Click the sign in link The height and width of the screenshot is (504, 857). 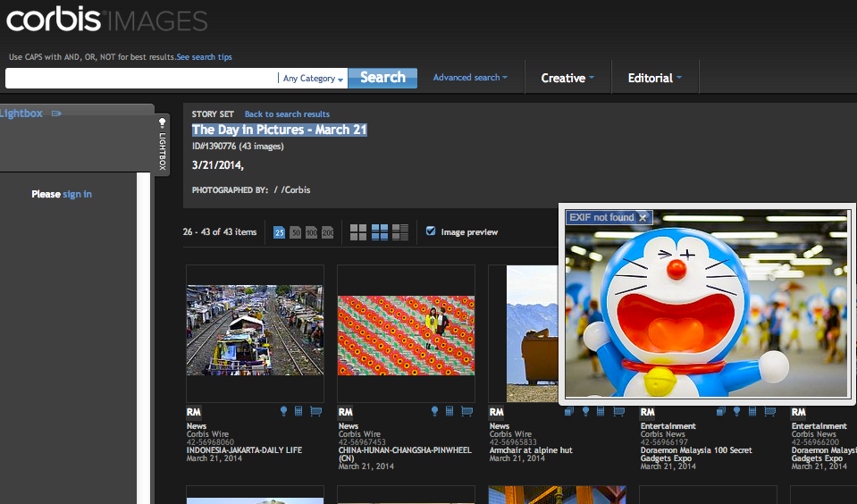[x=77, y=194]
